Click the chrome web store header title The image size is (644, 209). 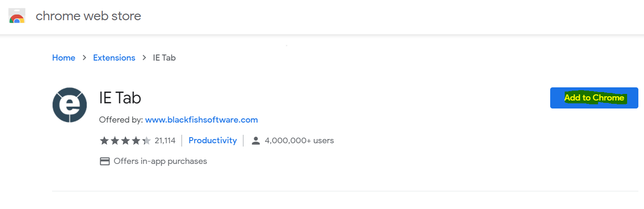(x=88, y=16)
